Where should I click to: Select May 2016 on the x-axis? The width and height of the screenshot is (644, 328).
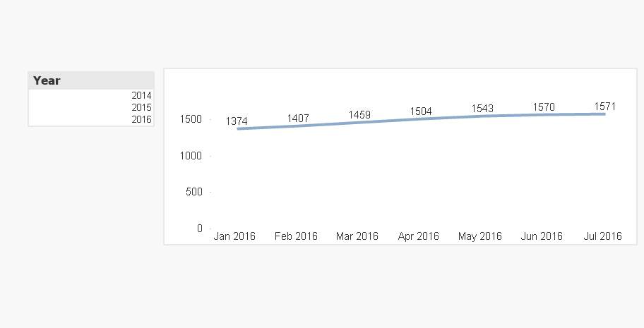click(x=480, y=236)
